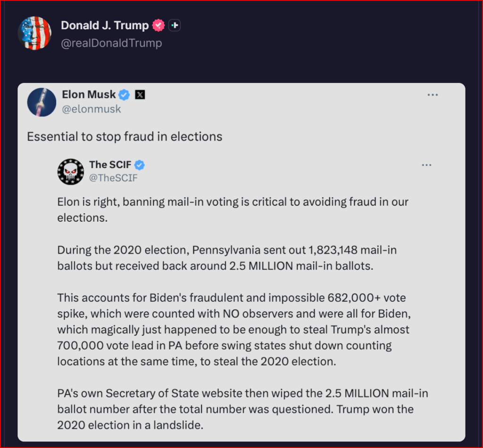Click Elon Musk's rocket profile picture
The height and width of the screenshot is (448, 483).
pos(42,102)
